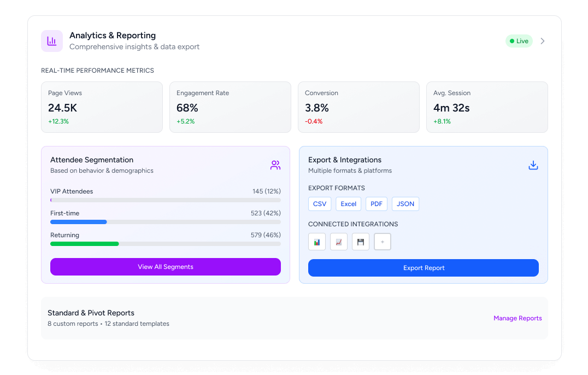This screenshot has width=588, height=375.
Task: Click the '4m 32s' session value
Action: (451, 108)
